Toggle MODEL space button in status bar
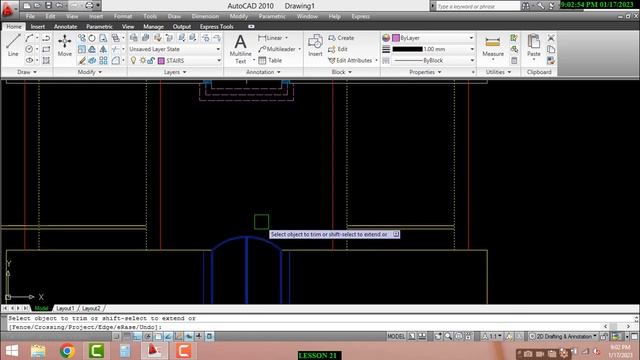Viewport: 640px width, 360px height. (396, 336)
